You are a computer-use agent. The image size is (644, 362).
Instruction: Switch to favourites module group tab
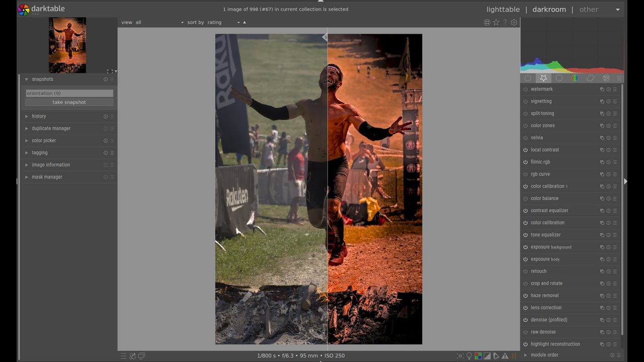point(543,78)
